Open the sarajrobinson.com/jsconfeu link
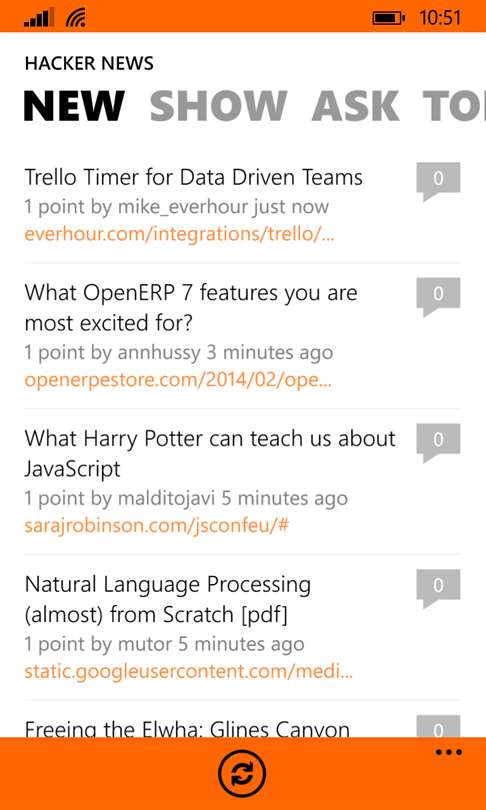The image size is (486, 810). pyautogui.click(x=156, y=526)
